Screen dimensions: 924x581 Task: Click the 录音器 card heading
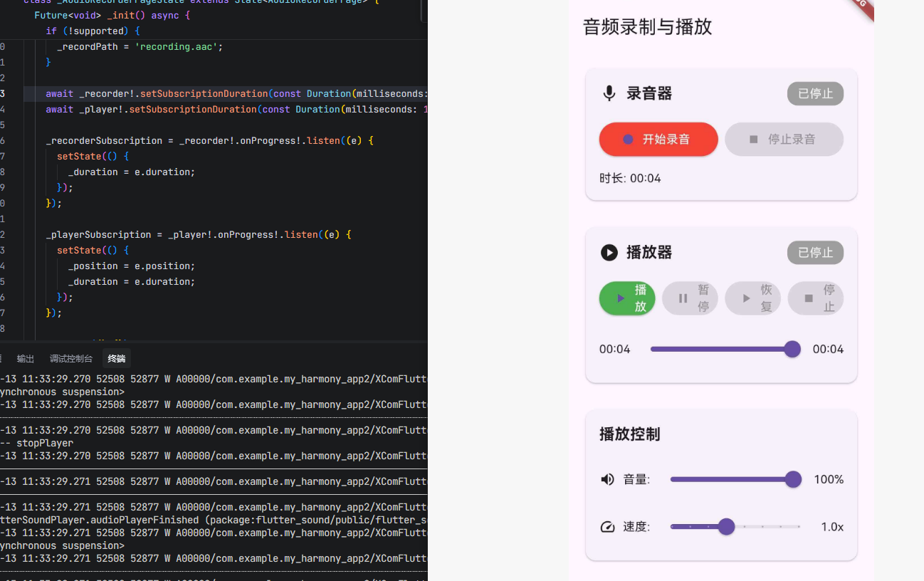(x=649, y=93)
